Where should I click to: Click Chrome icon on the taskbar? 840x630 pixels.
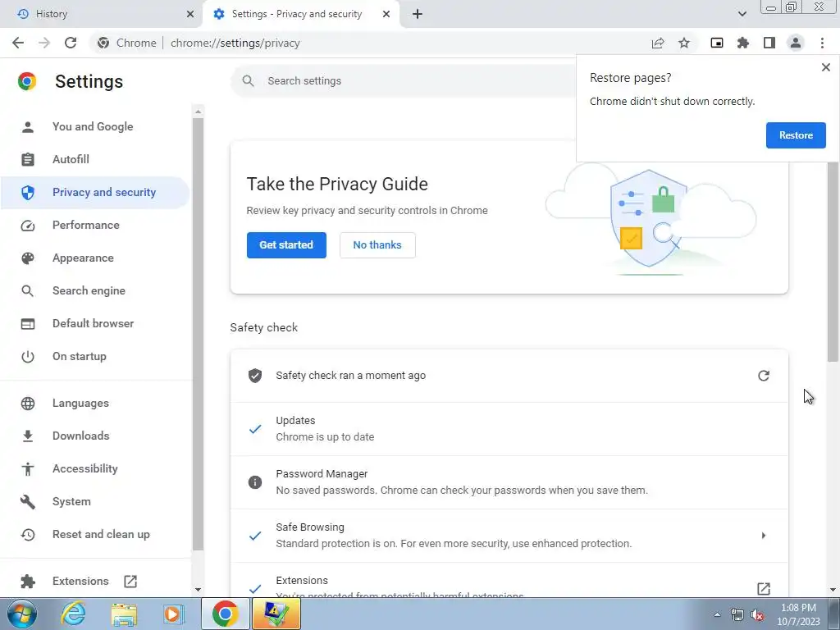tap(226, 614)
